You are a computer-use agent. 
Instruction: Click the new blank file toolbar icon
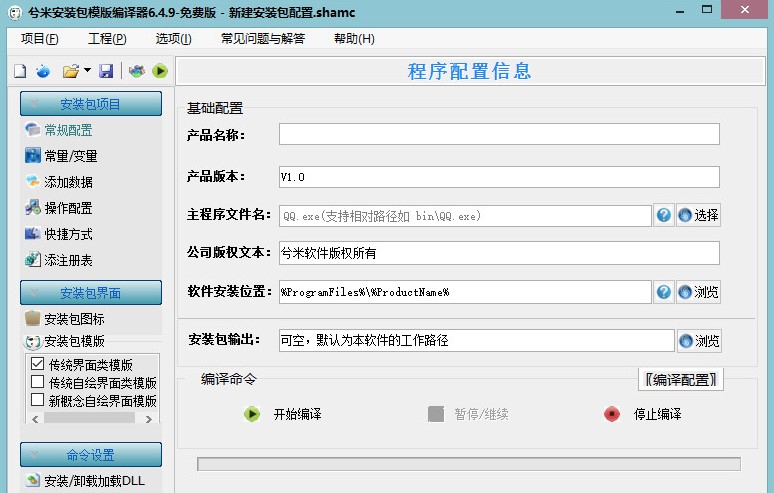pyautogui.click(x=20, y=71)
